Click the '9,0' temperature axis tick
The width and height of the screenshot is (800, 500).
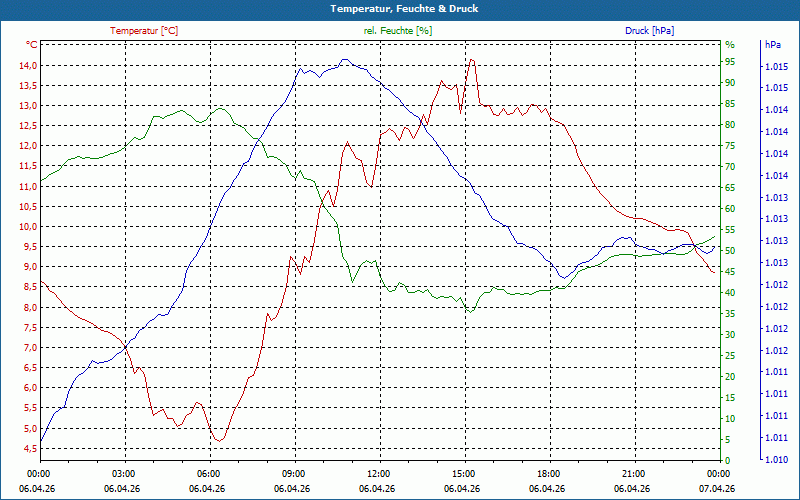coord(31,267)
